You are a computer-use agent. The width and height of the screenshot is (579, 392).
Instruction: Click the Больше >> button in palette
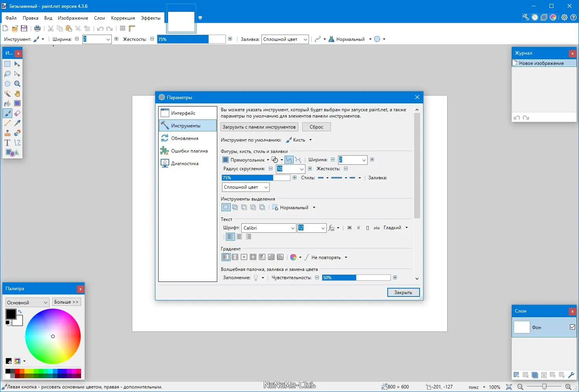(67, 302)
